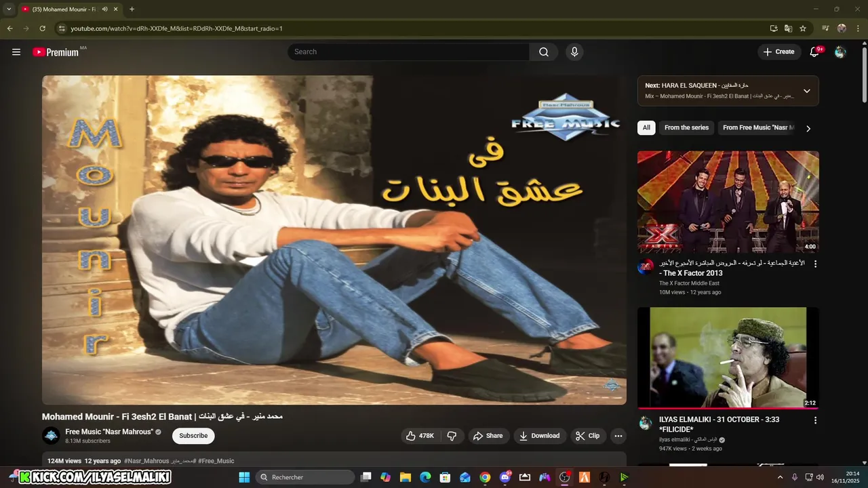Open Task View from taskbar

(366, 477)
